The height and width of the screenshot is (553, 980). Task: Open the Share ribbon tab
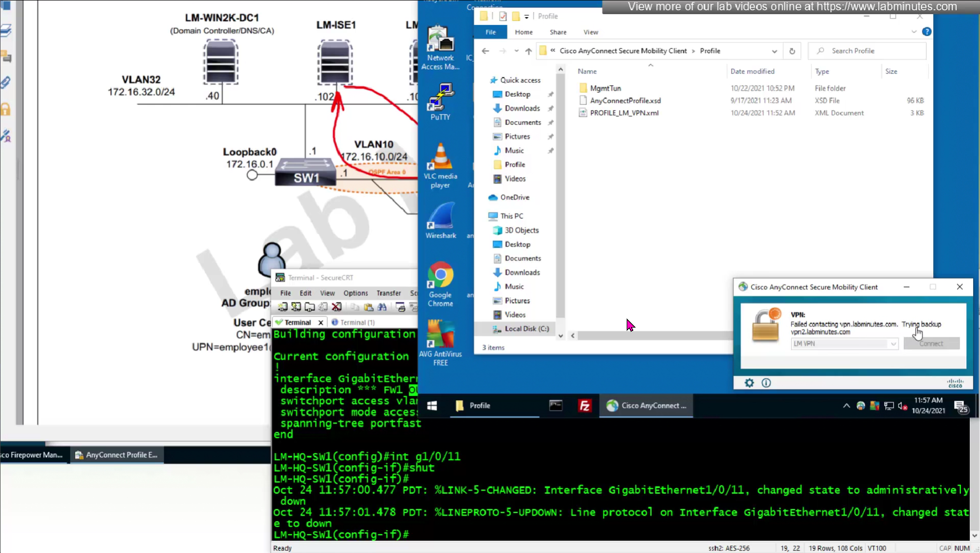click(x=558, y=32)
